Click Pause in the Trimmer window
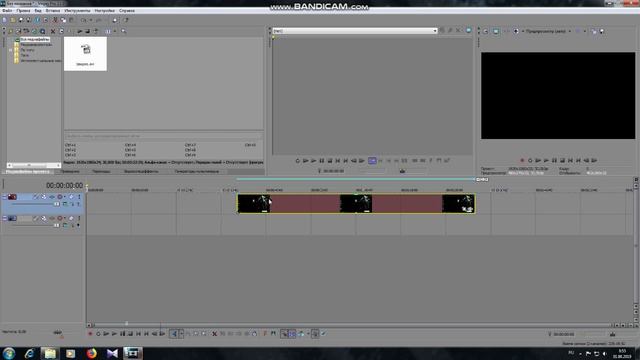This screenshot has height=360, width=640. [322, 160]
